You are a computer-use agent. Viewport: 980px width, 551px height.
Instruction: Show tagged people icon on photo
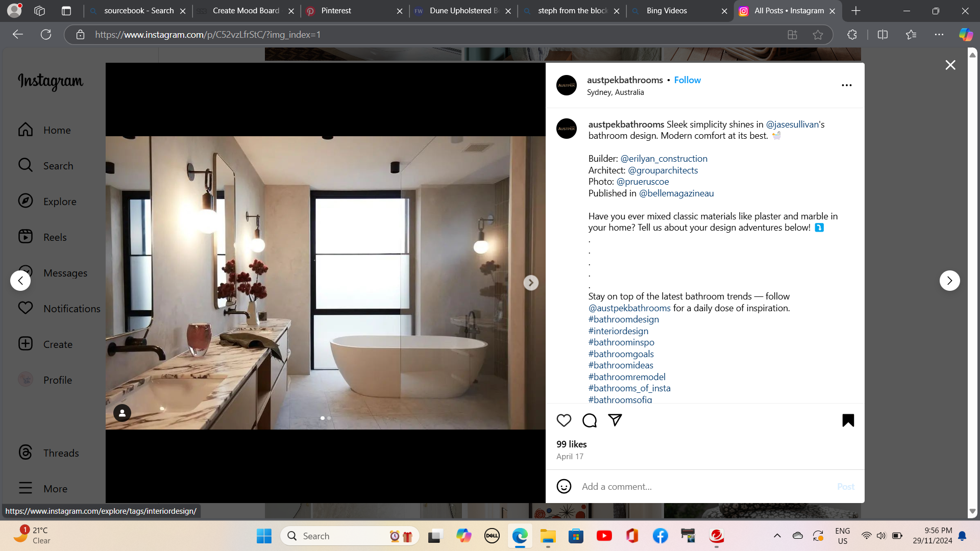point(122,413)
